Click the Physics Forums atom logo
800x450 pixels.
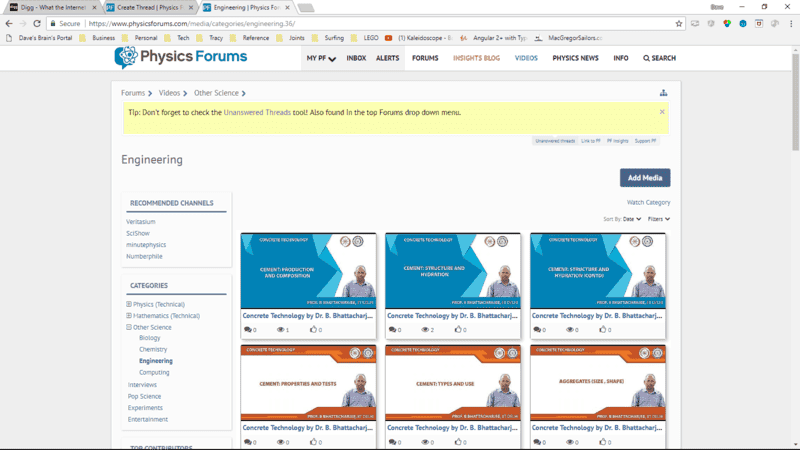tap(126, 57)
